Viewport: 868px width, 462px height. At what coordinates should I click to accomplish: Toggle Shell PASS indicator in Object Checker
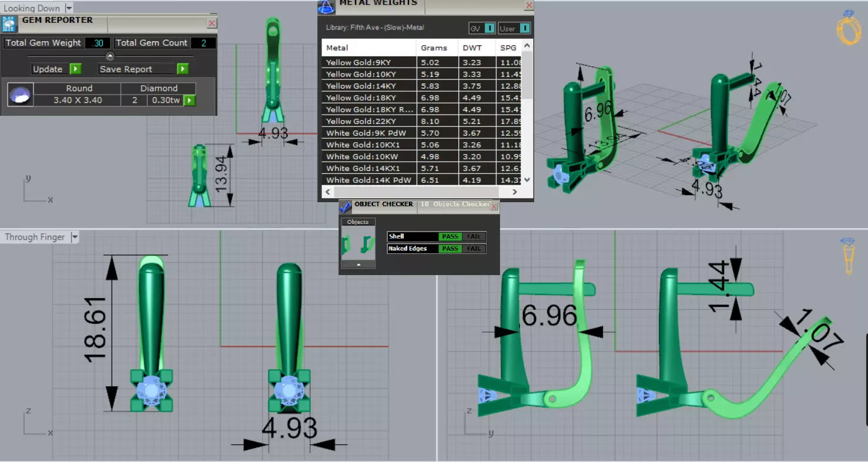click(x=450, y=237)
